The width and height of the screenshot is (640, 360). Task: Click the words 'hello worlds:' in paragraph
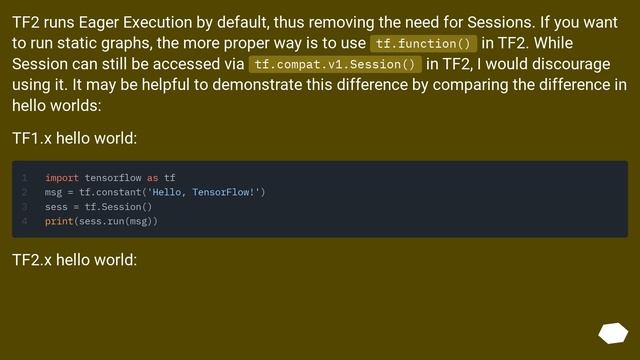56,106
